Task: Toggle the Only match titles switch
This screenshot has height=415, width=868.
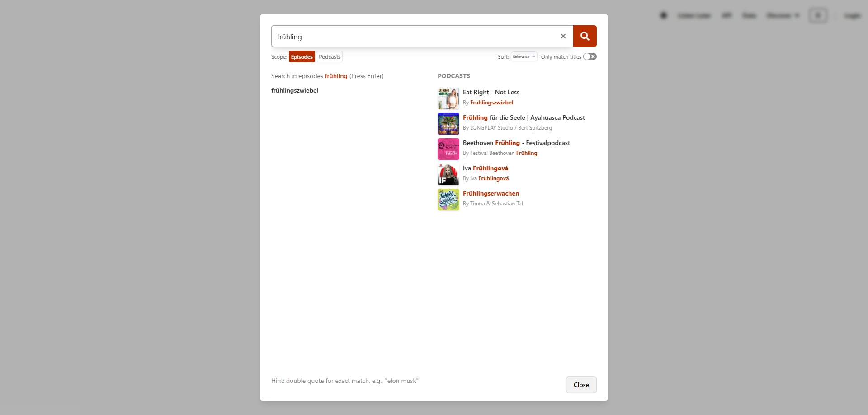Action: tap(590, 56)
